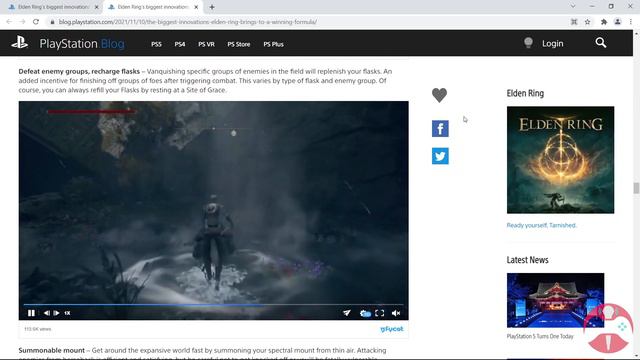The image size is (640, 360).
Task: Open the PlayStation.Blog home title
Action: (x=82, y=44)
